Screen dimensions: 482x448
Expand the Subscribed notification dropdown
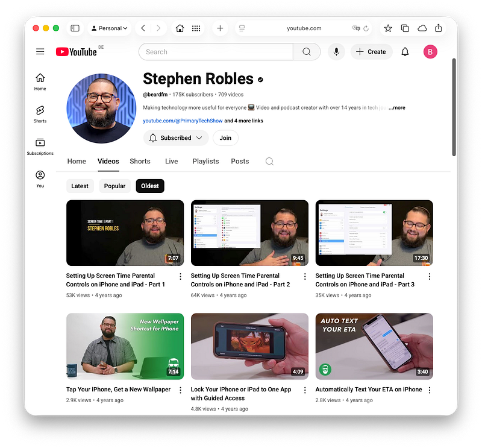coord(176,138)
